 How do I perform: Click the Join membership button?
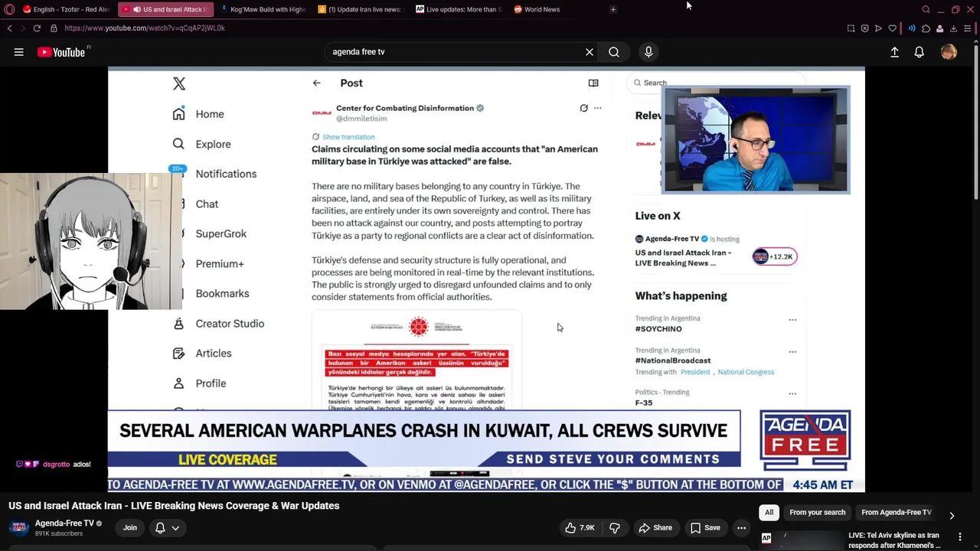[130, 527]
